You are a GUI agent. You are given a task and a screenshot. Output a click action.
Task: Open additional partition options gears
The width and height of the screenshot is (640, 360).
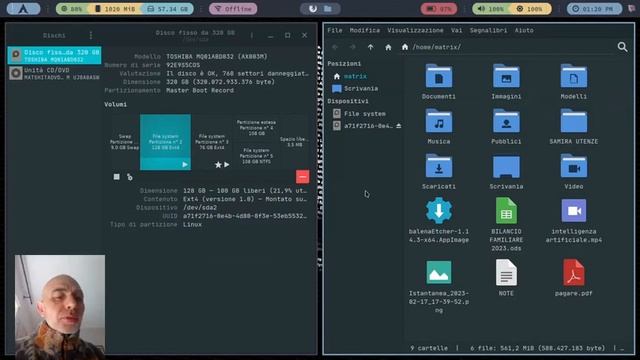(130, 177)
